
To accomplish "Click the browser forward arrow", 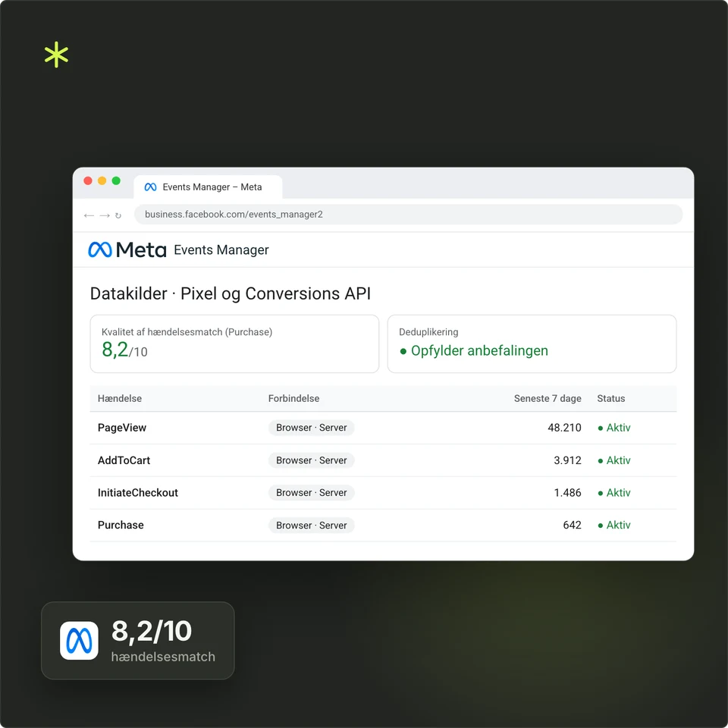I will (x=105, y=215).
